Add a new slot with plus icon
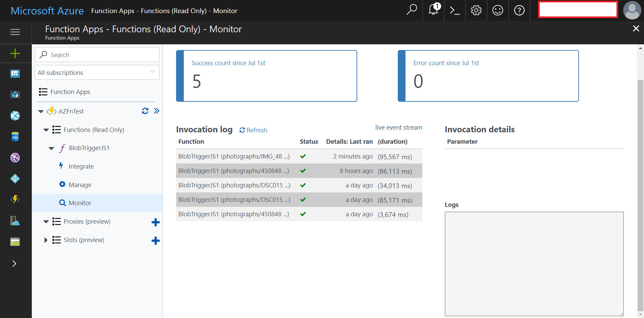Screen dimensions: 644x318 [156, 240]
